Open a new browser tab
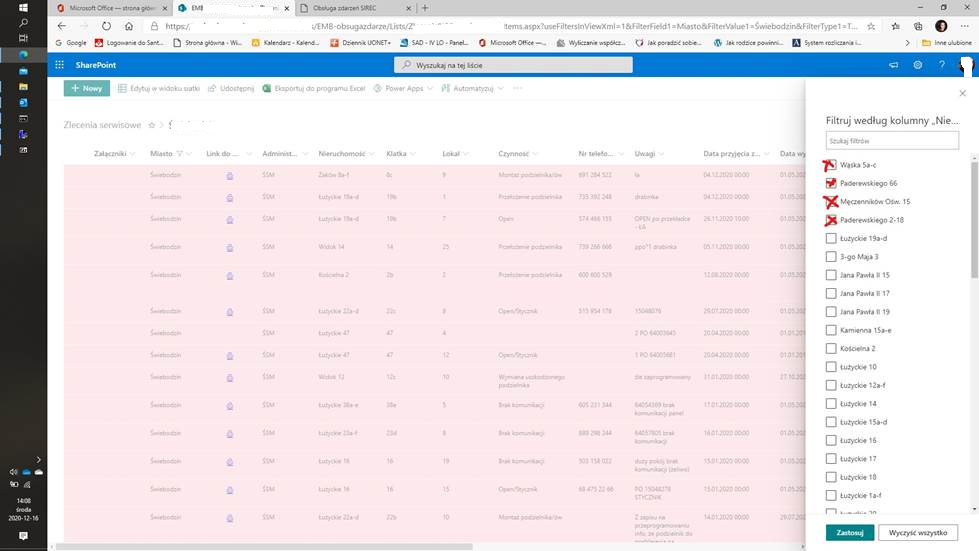The width and height of the screenshot is (979, 551). coord(425,8)
